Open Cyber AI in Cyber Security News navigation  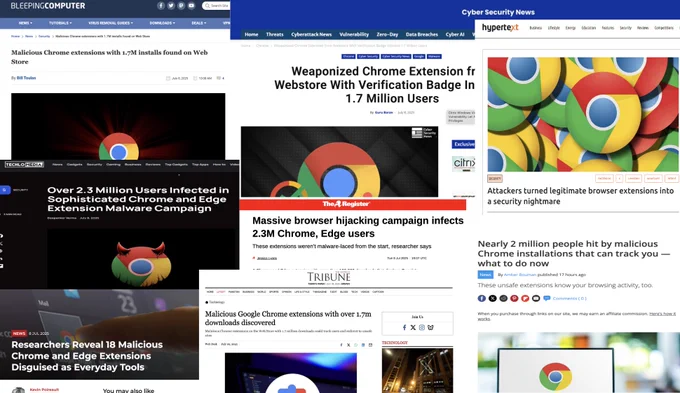pyautogui.click(x=455, y=34)
